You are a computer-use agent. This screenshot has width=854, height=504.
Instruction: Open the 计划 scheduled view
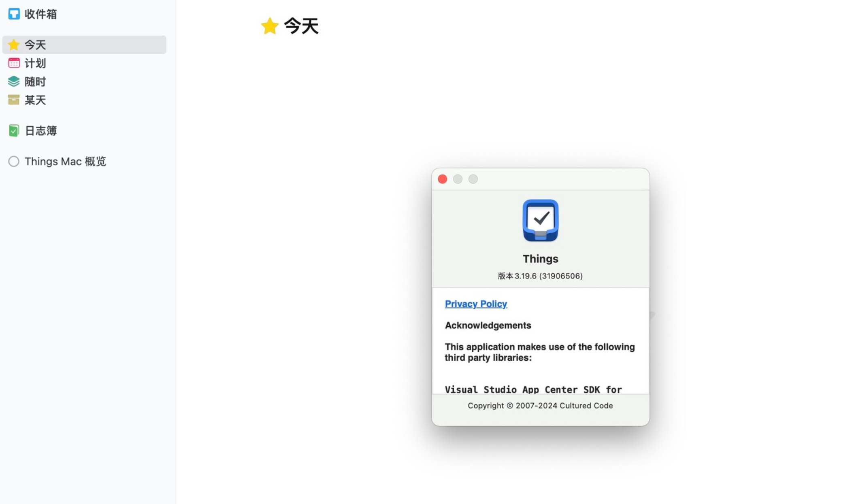pos(35,62)
